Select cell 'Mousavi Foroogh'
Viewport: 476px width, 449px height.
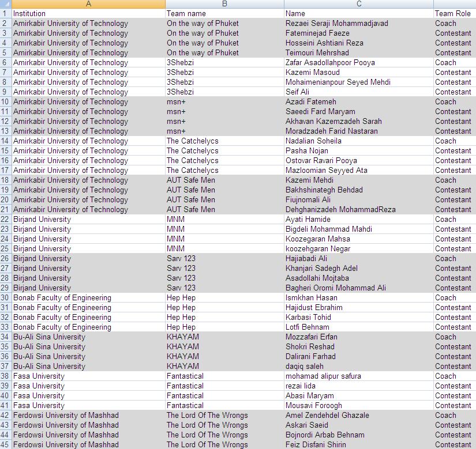(x=359, y=406)
